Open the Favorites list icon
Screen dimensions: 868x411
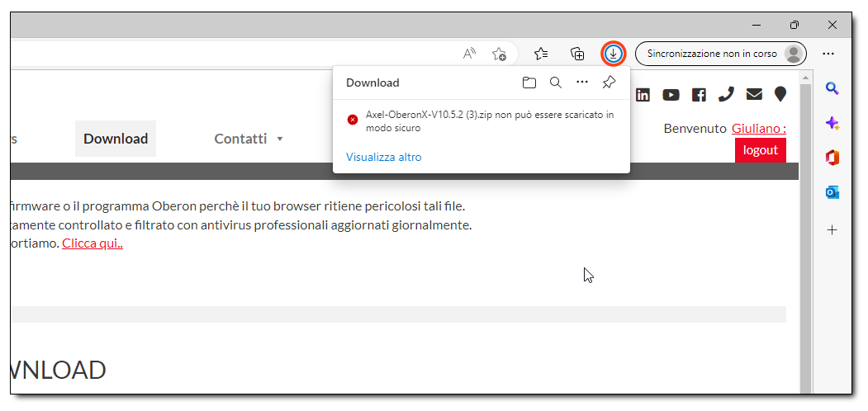pos(541,54)
